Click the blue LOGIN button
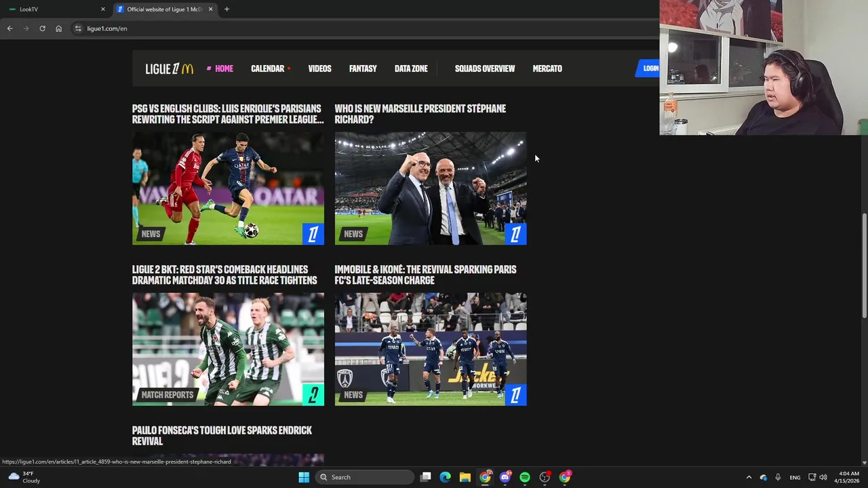Viewport: 868px width, 488px height. 648,68
